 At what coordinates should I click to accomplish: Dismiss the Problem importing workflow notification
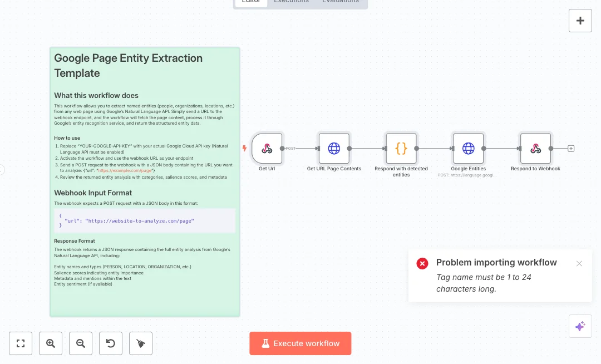(x=579, y=263)
